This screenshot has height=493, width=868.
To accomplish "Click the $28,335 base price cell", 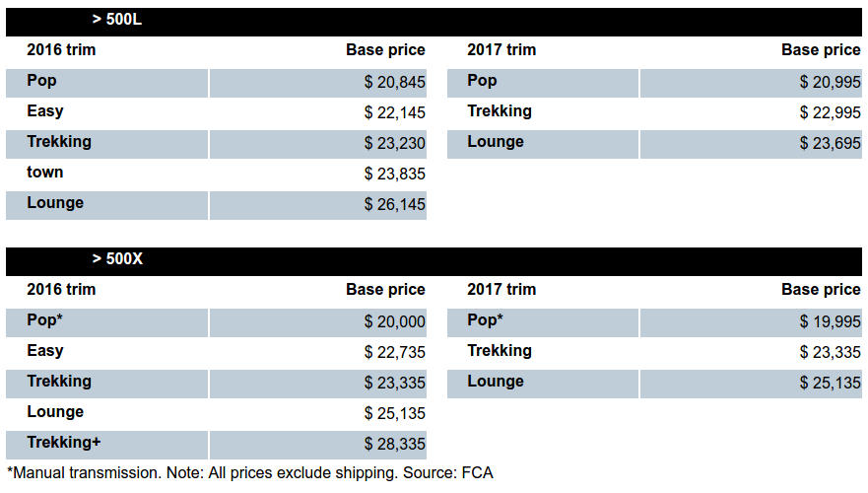I will point(394,445).
